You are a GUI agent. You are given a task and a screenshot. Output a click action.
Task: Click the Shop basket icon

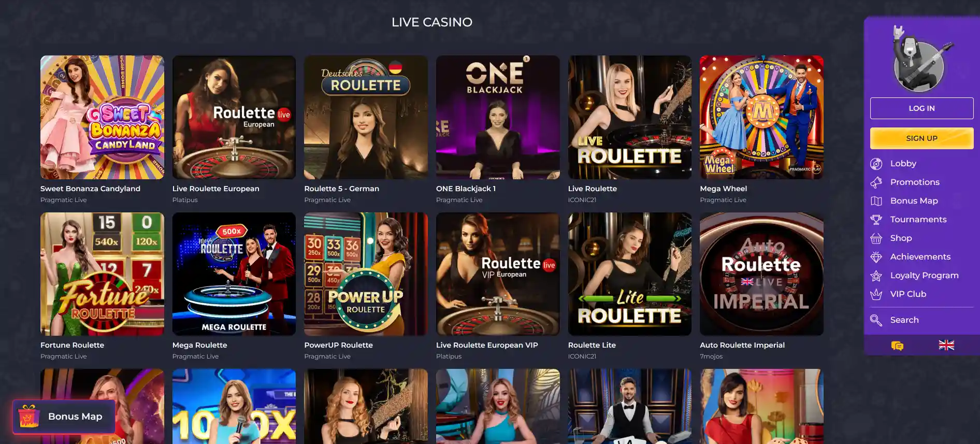(x=876, y=238)
